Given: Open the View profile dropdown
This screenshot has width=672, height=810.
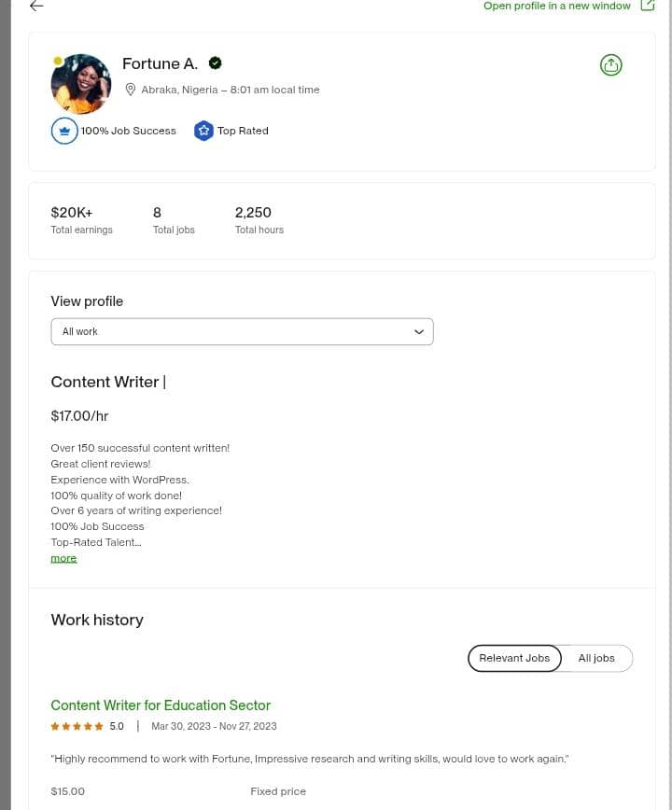Looking at the screenshot, I should click(242, 331).
